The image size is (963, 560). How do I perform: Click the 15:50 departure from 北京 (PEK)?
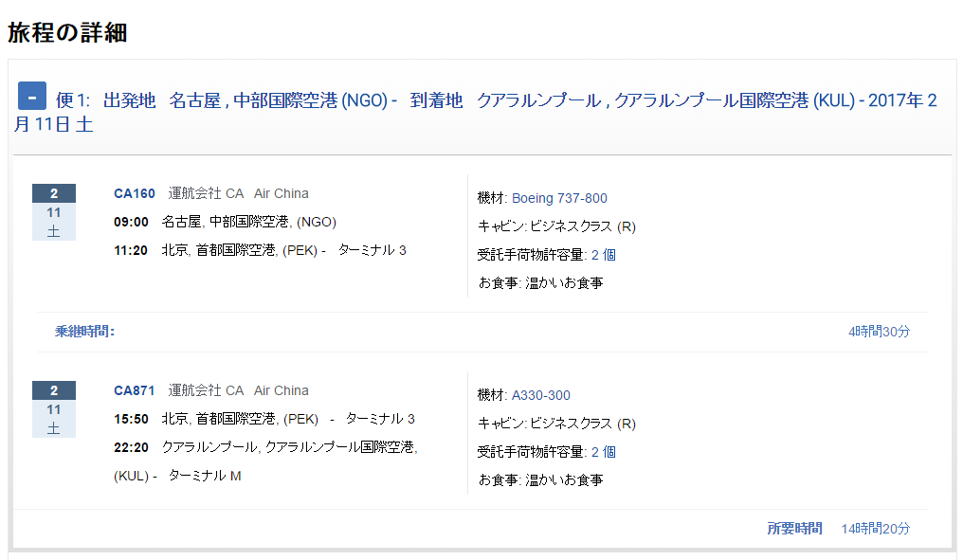coord(131,419)
